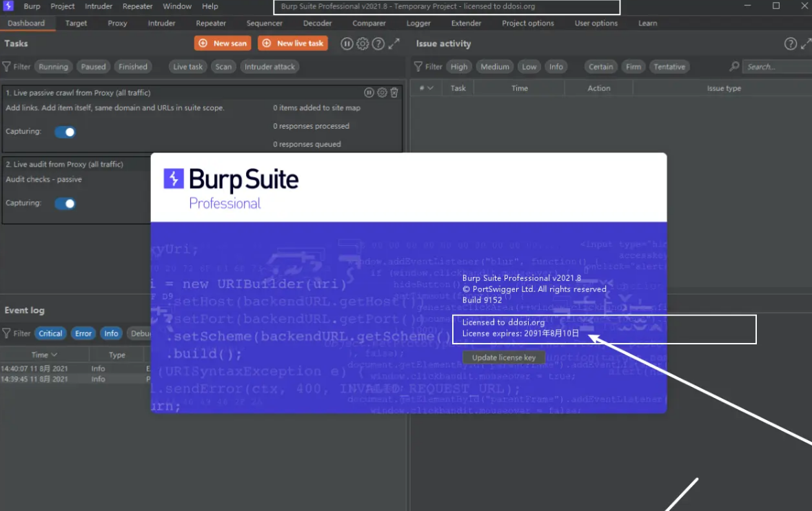The image size is (812, 511).
Task: Toggle the Intruder attack filter
Action: 270,67
